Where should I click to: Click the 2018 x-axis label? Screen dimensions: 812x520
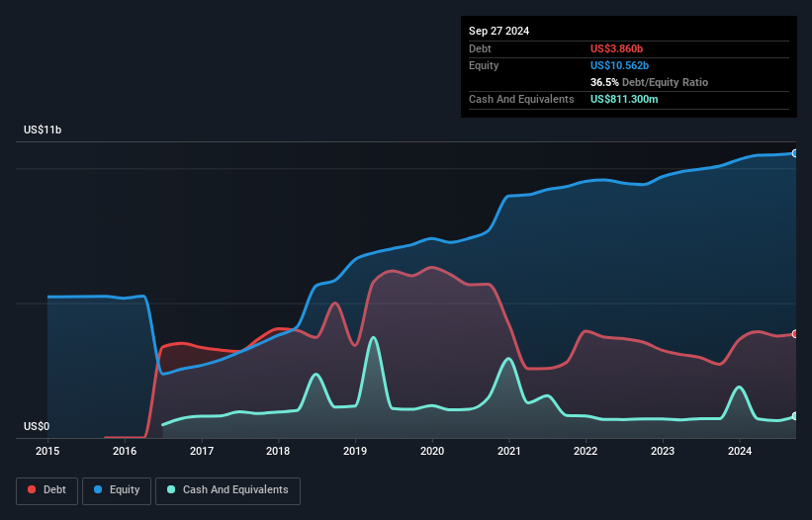click(278, 451)
